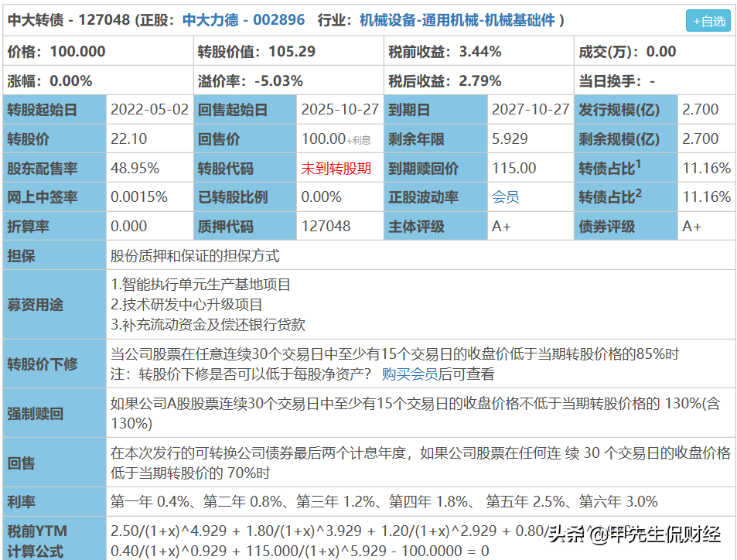The image size is (737, 560).
Task: Click the 到期赎回价 value 115.00
Action: [514, 169]
